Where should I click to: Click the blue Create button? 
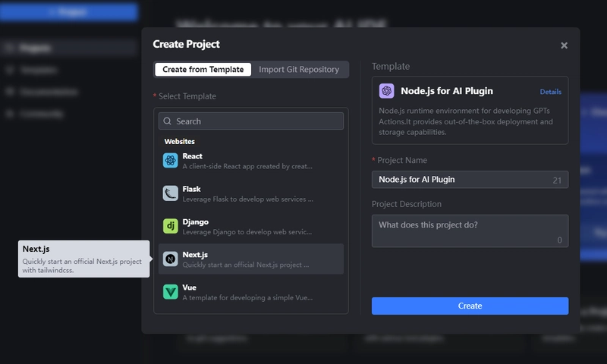tap(470, 306)
